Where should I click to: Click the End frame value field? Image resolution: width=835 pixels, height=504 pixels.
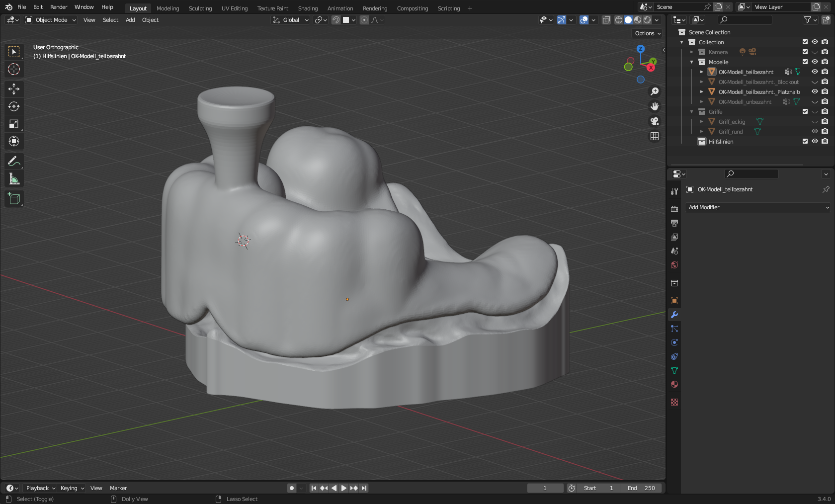click(x=641, y=488)
